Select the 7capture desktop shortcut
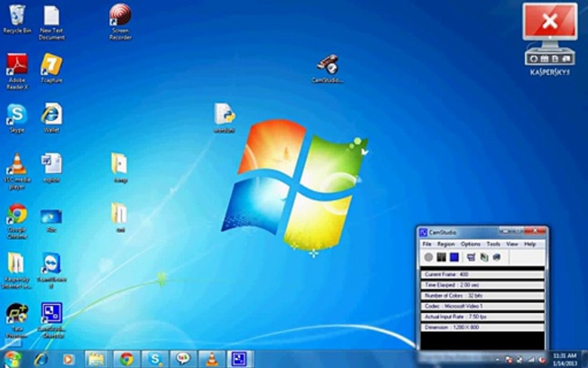 point(52,68)
